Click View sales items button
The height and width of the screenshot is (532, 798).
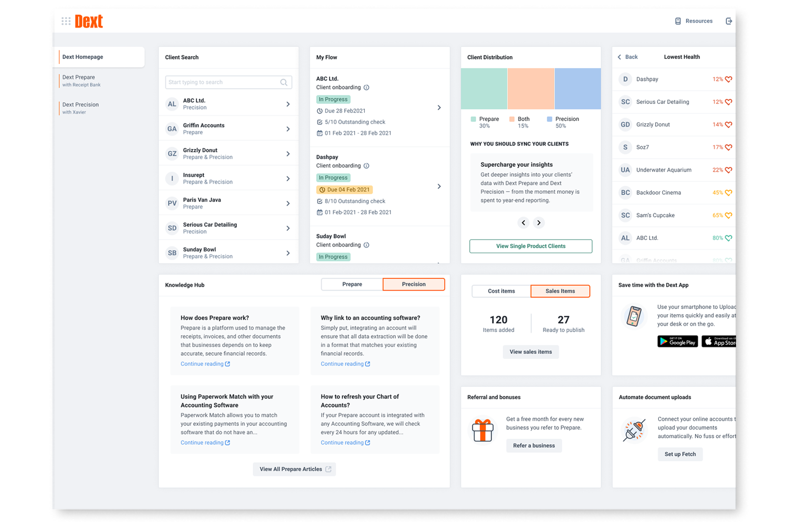point(531,352)
